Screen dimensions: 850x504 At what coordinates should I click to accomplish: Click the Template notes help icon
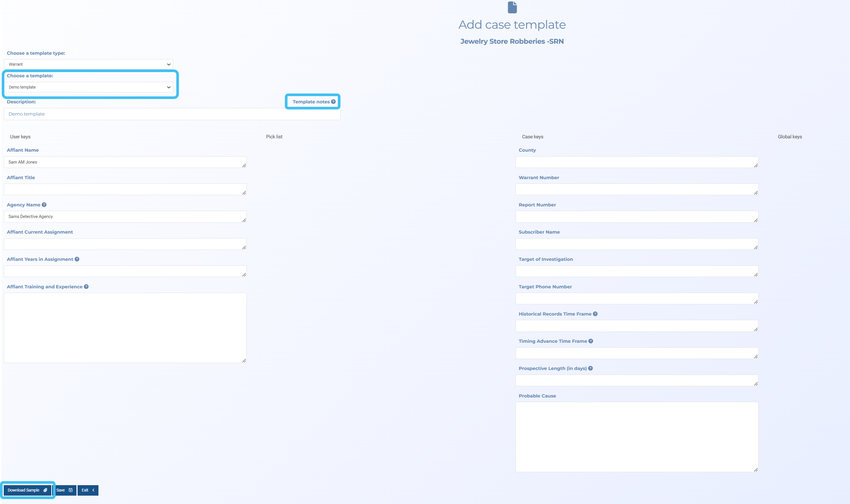[333, 102]
